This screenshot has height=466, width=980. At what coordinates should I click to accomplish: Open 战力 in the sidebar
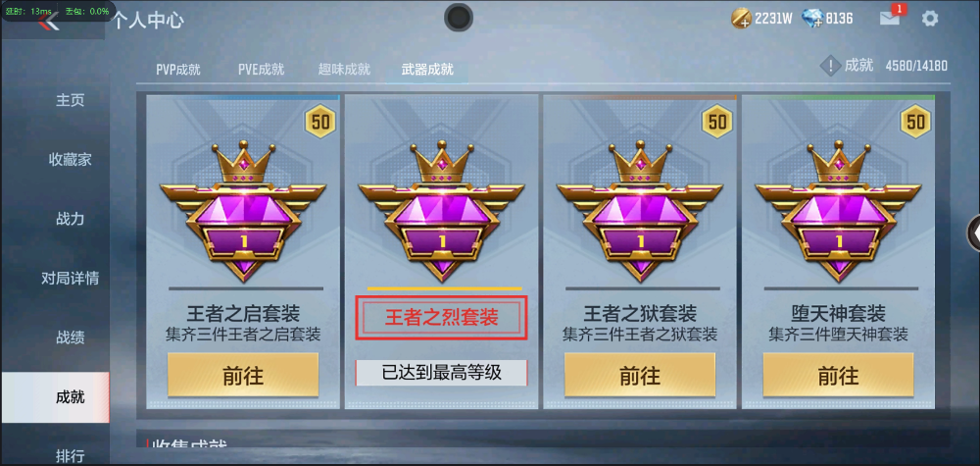pos(70,219)
